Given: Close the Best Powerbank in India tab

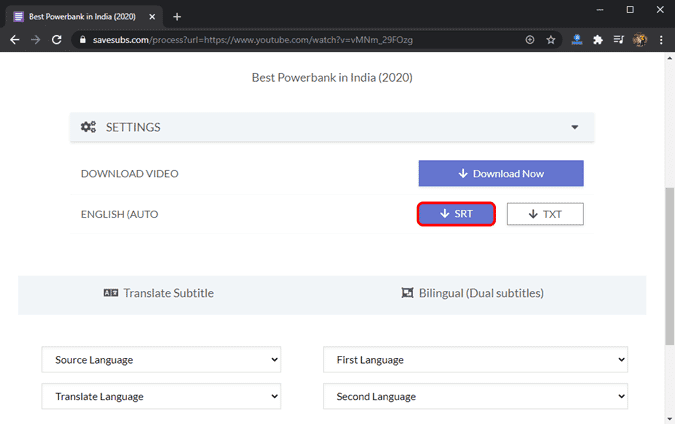Looking at the screenshot, I should coord(152,16).
